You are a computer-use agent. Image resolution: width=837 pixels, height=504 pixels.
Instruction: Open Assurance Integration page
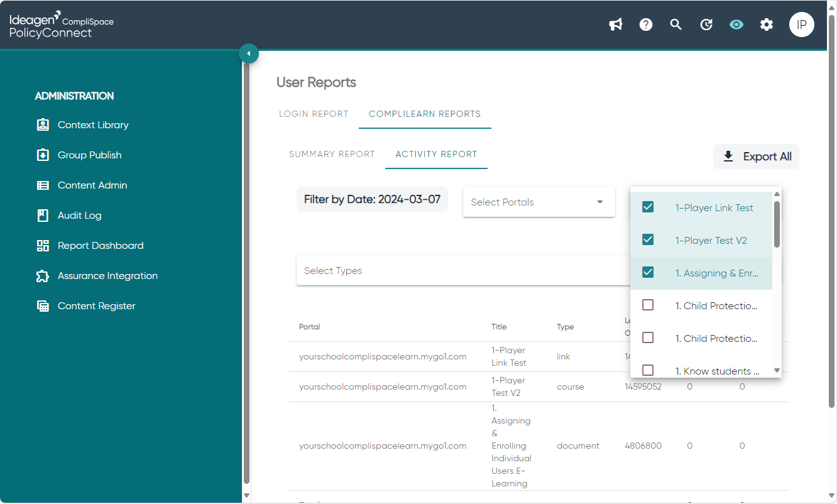pyautogui.click(x=107, y=275)
